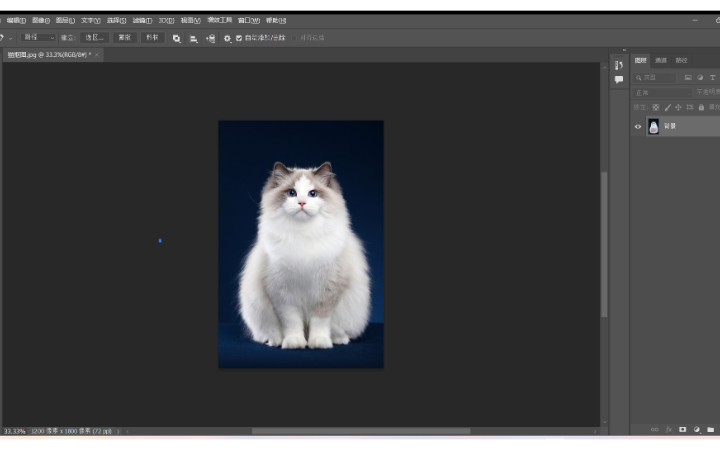Click the 背景 layer thumbnail
Screen dimensions: 720x450
click(653, 126)
